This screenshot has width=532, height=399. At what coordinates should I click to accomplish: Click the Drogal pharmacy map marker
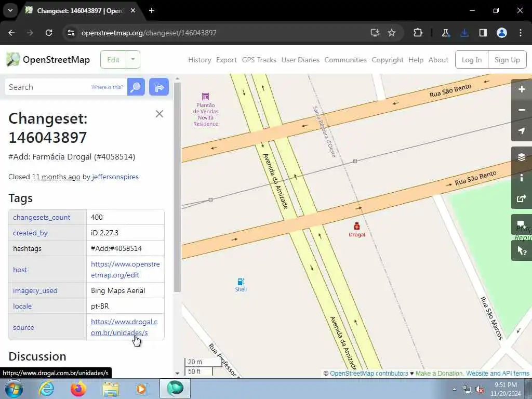pyautogui.click(x=356, y=227)
